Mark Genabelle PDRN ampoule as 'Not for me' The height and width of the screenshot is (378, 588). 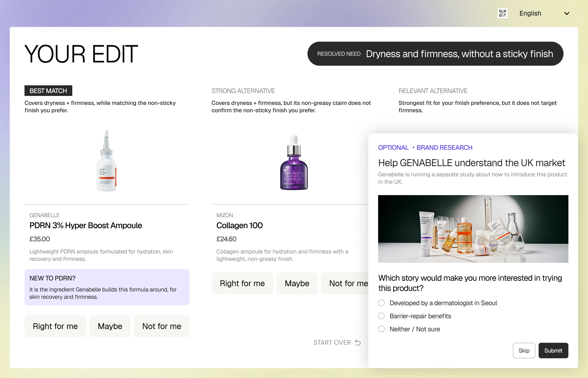coord(161,326)
